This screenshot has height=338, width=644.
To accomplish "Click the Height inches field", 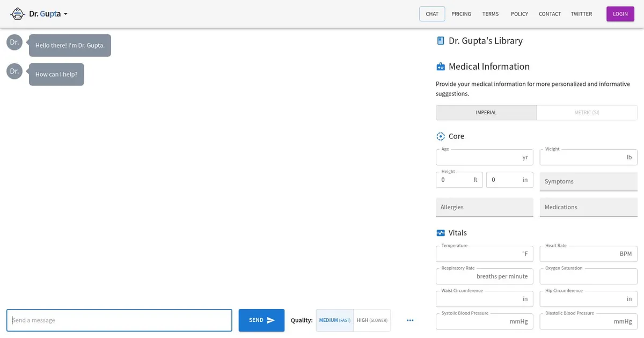I will pos(510,180).
